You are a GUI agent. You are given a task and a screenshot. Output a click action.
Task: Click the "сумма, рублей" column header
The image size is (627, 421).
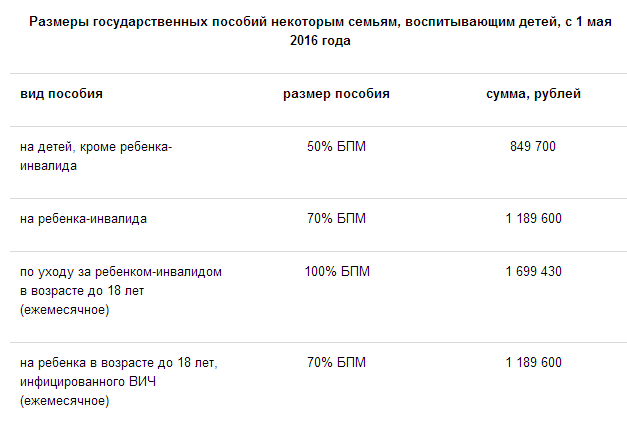pos(532,94)
